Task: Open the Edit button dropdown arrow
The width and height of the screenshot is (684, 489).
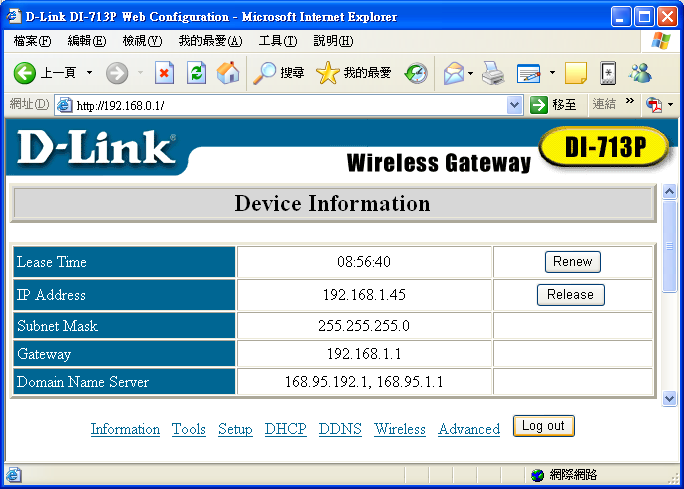Action: pos(552,73)
